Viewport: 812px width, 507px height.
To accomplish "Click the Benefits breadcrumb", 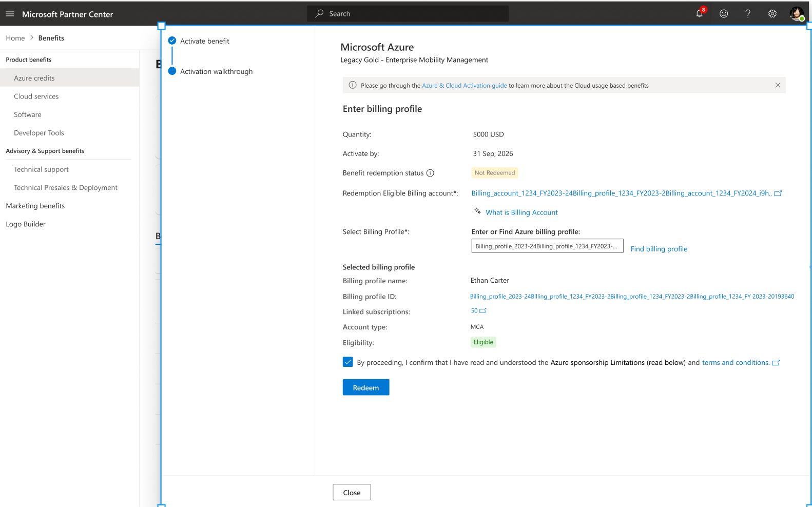I will tap(51, 38).
